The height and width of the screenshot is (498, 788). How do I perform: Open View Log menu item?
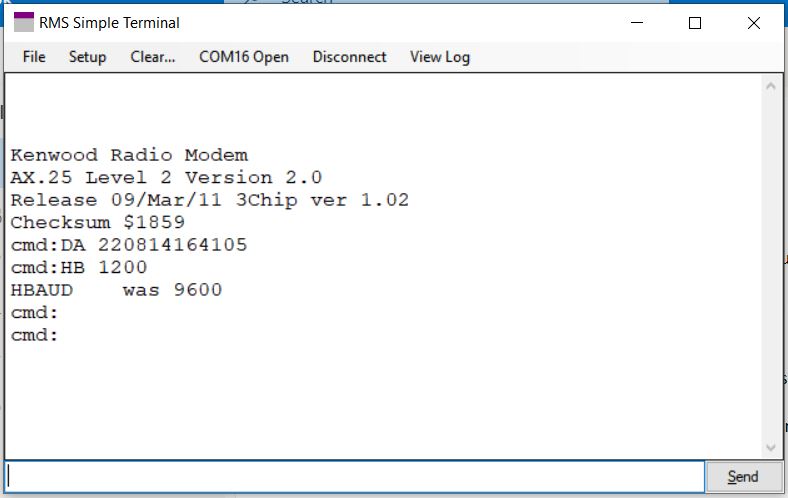click(x=440, y=57)
